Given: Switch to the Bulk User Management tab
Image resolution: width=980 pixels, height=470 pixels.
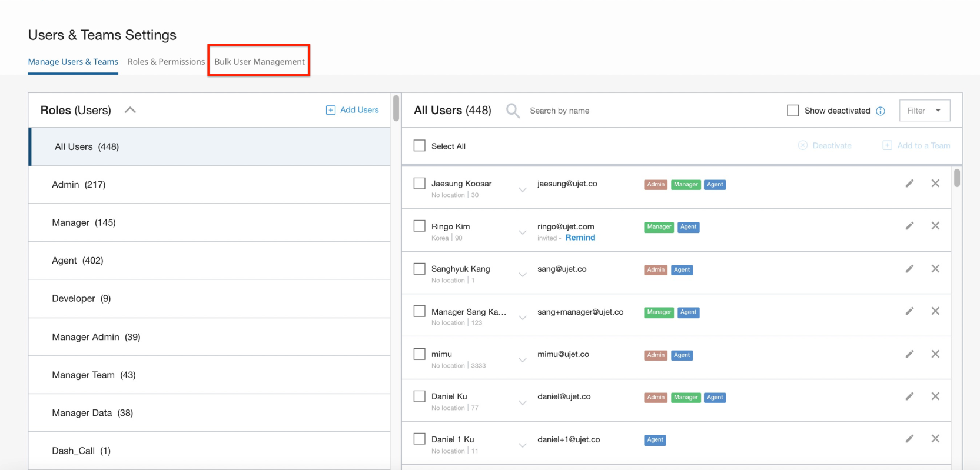Looking at the screenshot, I should pyautogui.click(x=259, y=61).
